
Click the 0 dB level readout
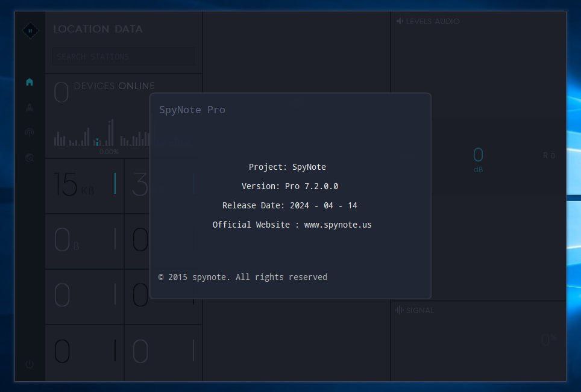tap(478, 160)
